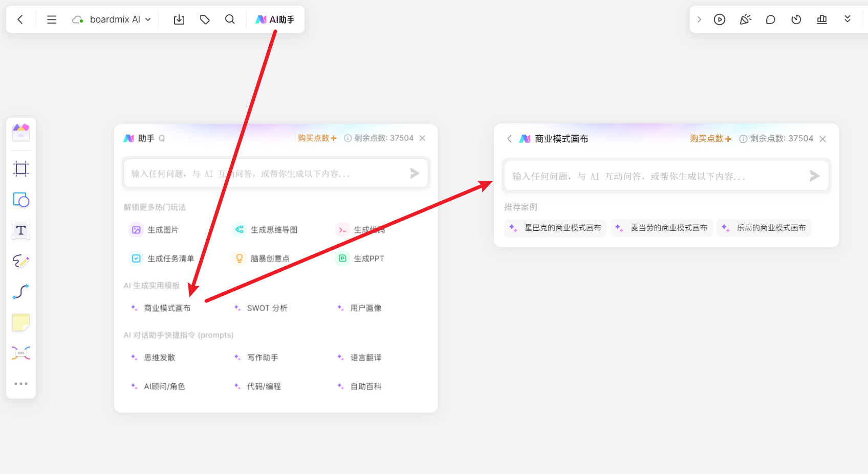Select 星巴克的商业模式画布 example
Viewport: 868px width, 474px height.
click(x=555, y=228)
